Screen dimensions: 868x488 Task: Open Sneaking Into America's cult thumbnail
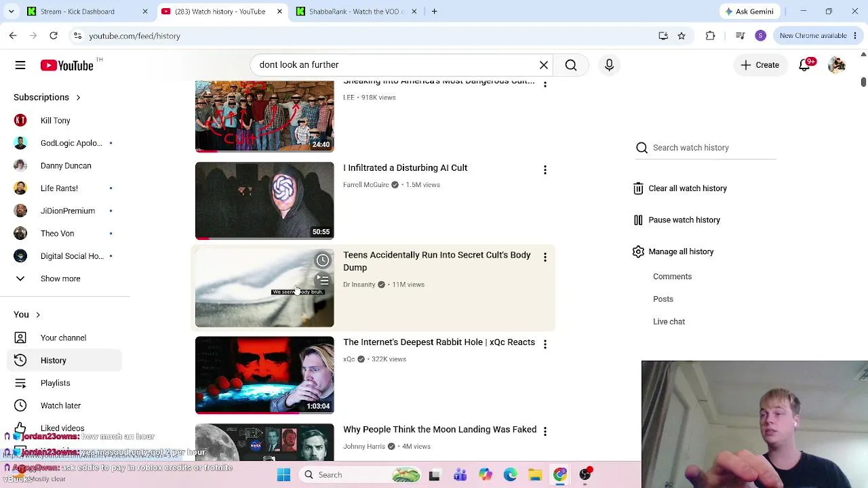(x=264, y=116)
